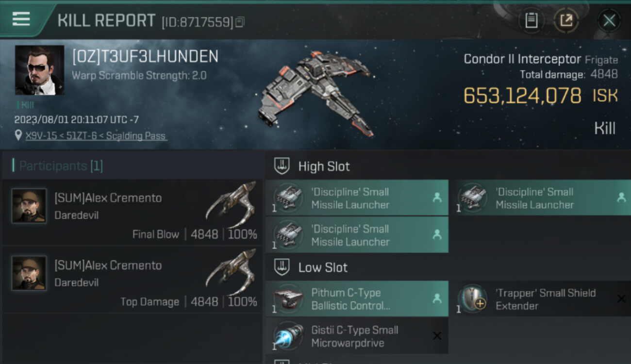
Task: Share the kill report externally
Action: point(566,20)
